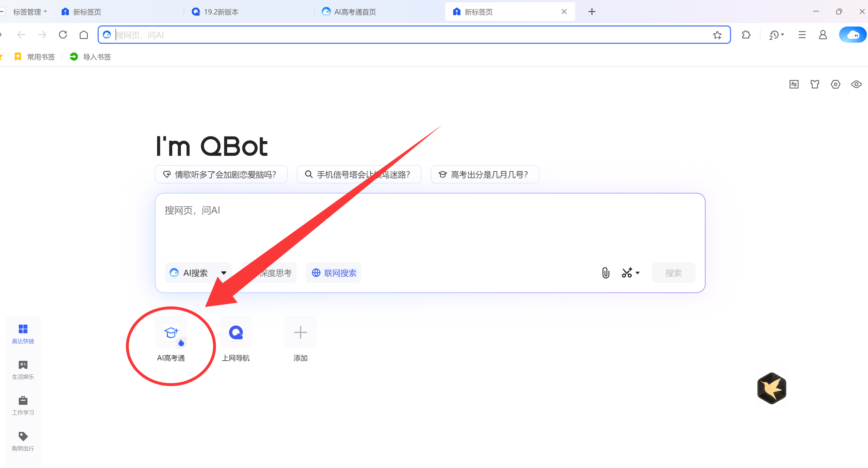This screenshot has height=468, width=868.
Task: Expand the history dropdown arrow
Action: [x=783, y=35]
